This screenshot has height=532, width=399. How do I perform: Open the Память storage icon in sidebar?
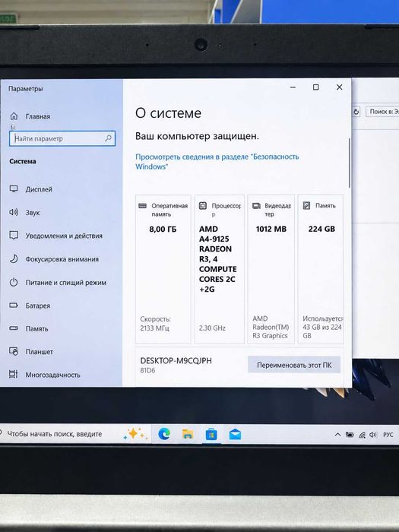point(14,328)
